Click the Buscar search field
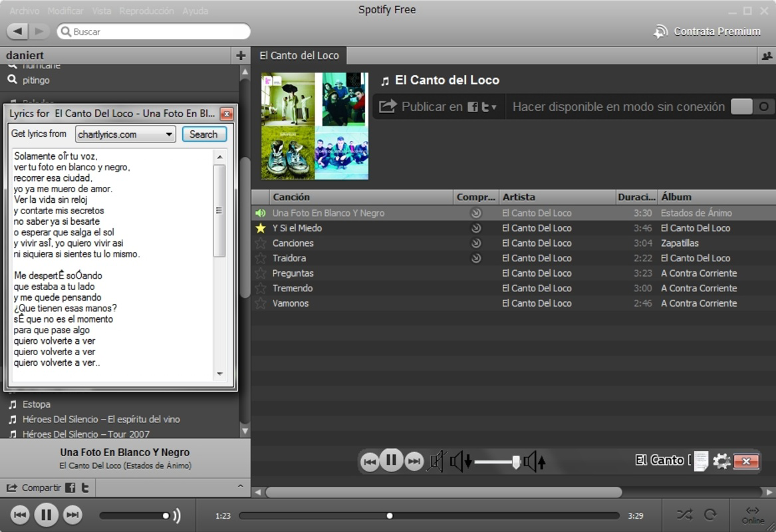Screen dimensions: 776x532 click(154, 31)
